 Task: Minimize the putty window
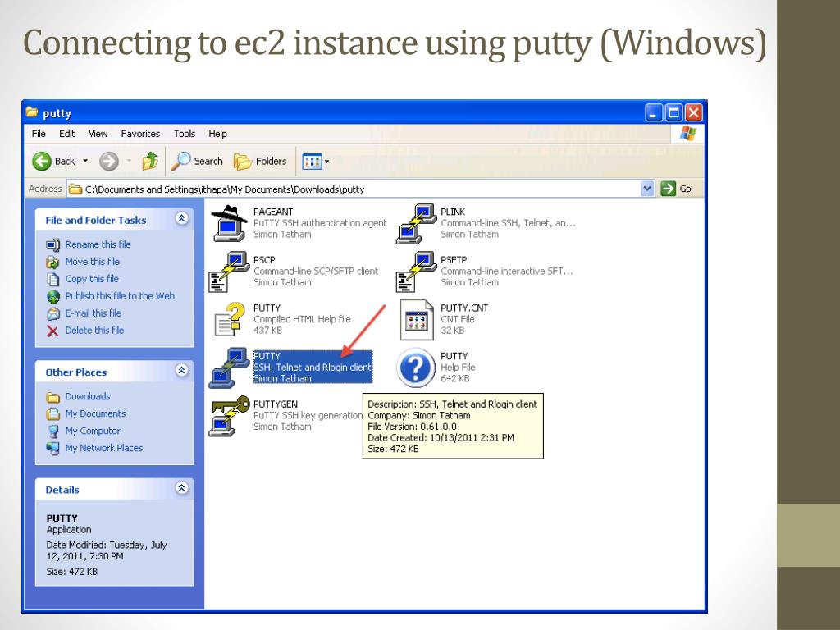654,112
